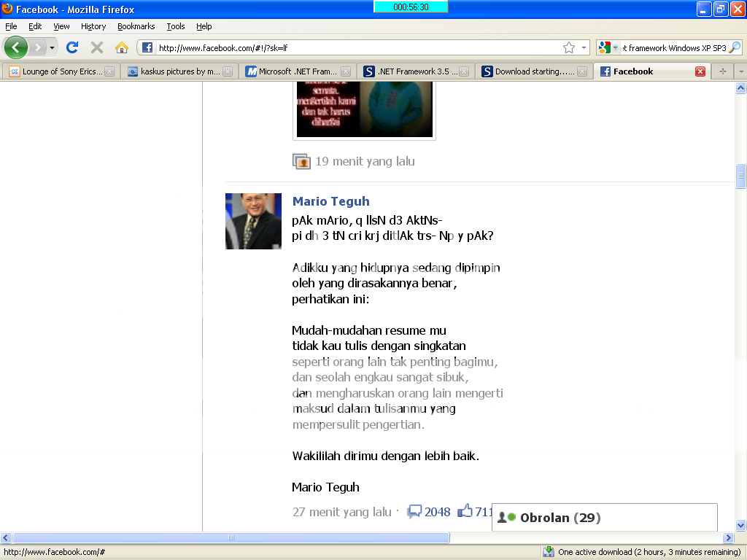Screen dimensions: 747x560
Task: Expand the URL bar history dropdown
Action: pyautogui.click(x=584, y=47)
